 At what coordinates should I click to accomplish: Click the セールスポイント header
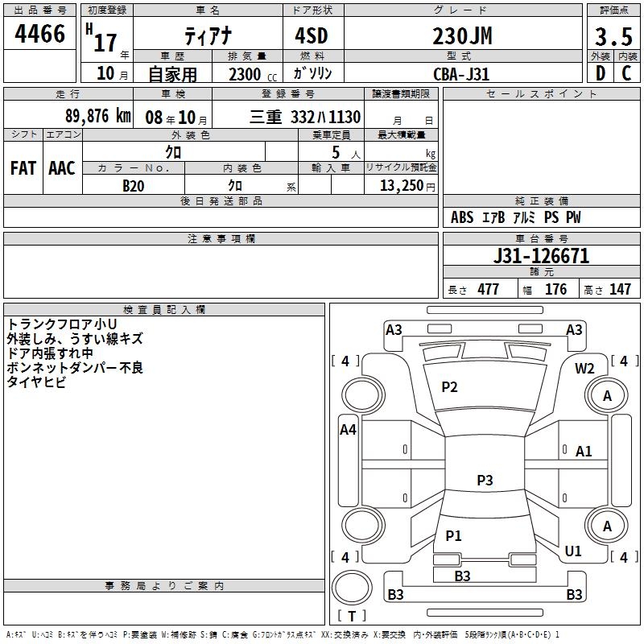coord(541,93)
